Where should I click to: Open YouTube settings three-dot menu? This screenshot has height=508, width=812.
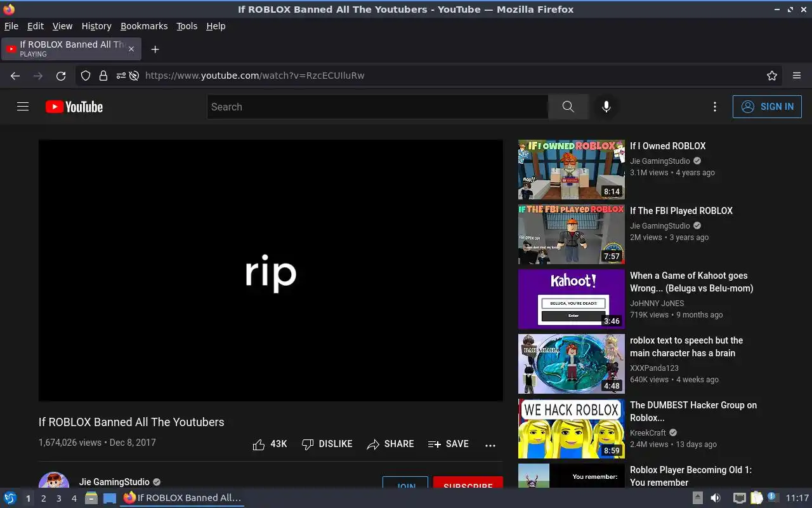tap(715, 107)
